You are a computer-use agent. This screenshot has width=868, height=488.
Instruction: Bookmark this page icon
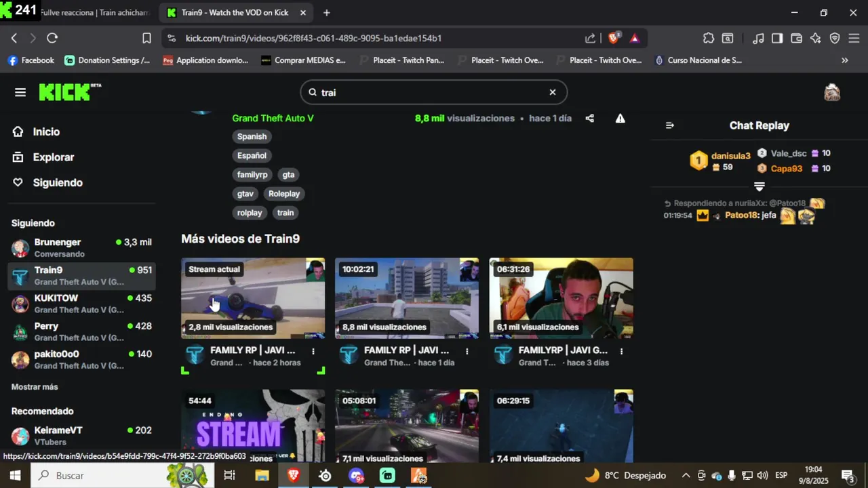(x=146, y=38)
